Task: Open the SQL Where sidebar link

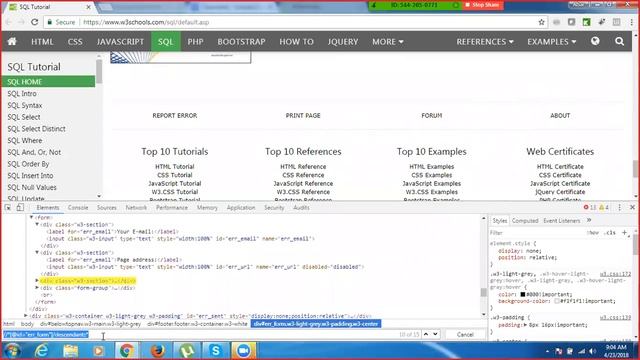Action: (24, 140)
